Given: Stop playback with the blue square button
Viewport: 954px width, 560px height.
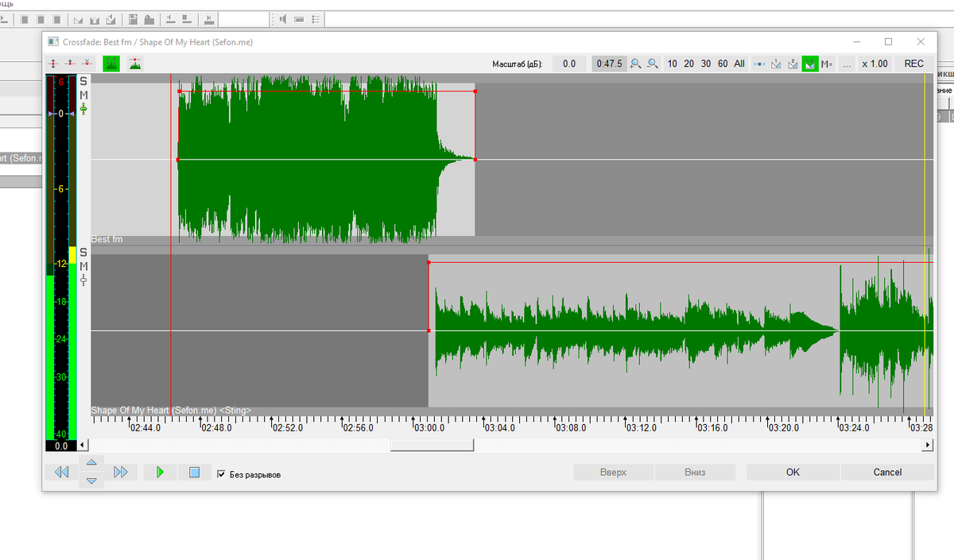Looking at the screenshot, I should pyautogui.click(x=194, y=472).
